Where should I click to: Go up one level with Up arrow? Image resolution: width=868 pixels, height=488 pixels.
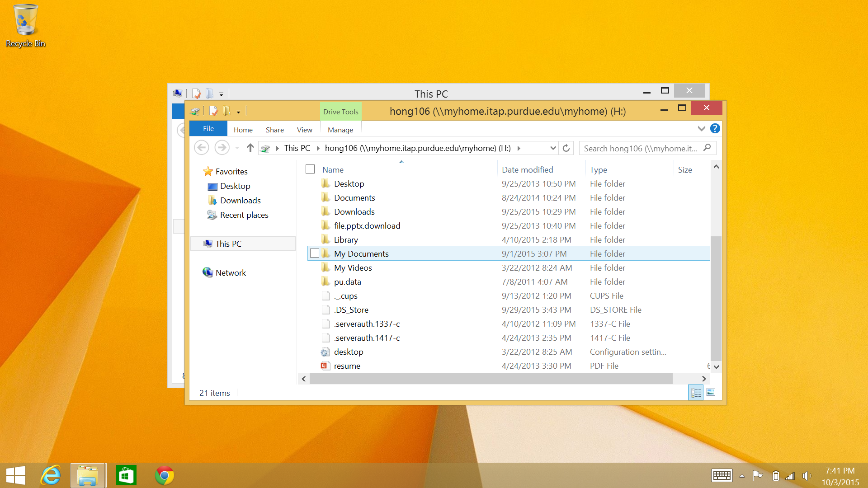(250, 148)
